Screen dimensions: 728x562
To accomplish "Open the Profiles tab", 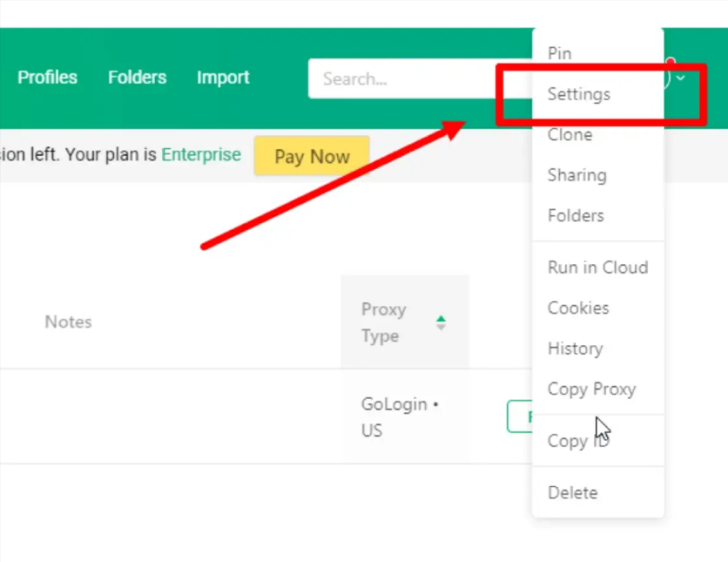I will (48, 78).
